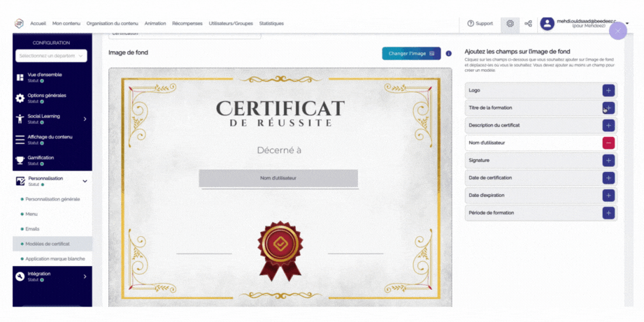Click the Nom d'utilisateur field on certificate

click(x=278, y=178)
